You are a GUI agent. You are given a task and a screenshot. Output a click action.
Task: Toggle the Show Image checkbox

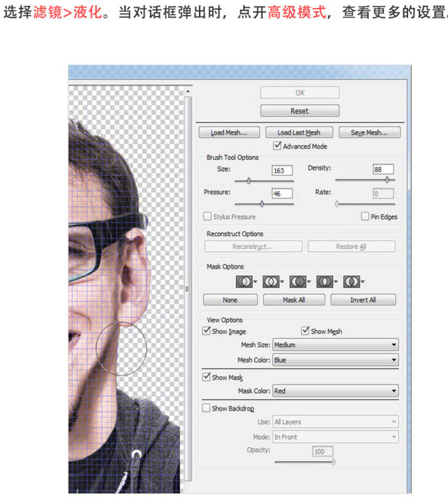(x=206, y=331)
